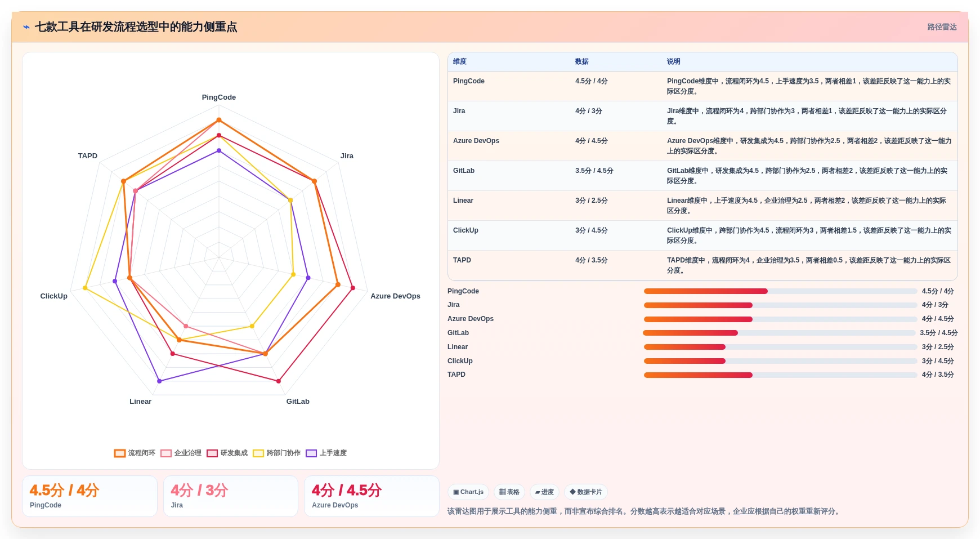Click the Linear axis label on radar
This screenshot has height=539, width=980.
point(141,402)
